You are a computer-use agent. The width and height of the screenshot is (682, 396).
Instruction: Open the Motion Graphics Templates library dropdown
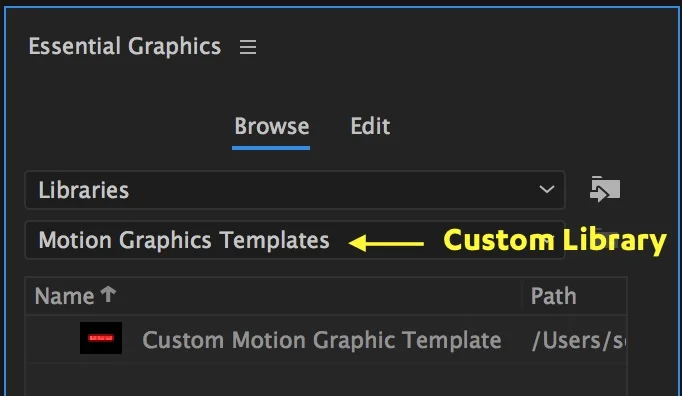[295, 240]
